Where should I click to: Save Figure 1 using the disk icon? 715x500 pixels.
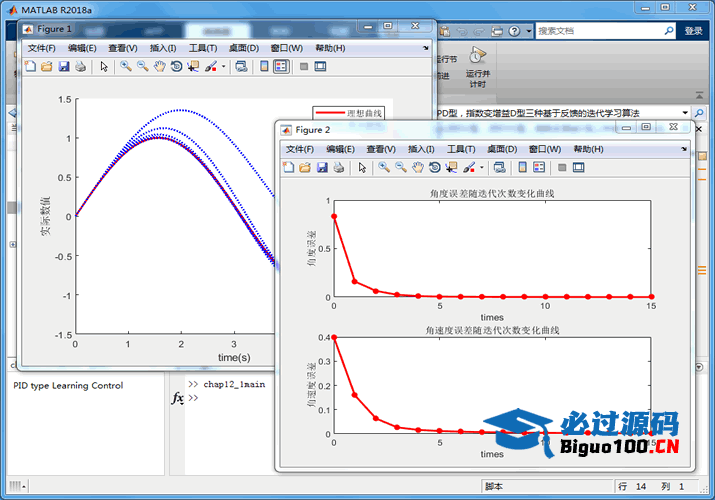tap(64, 67)
